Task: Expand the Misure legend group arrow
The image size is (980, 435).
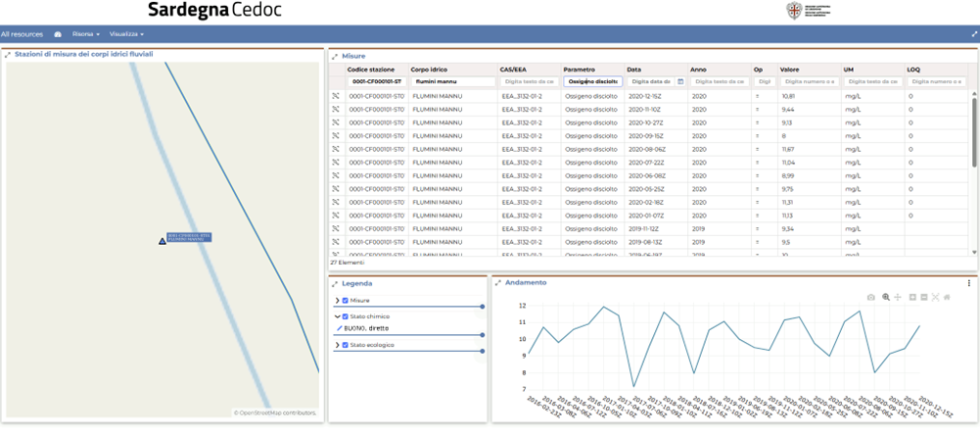Action: 337,301
